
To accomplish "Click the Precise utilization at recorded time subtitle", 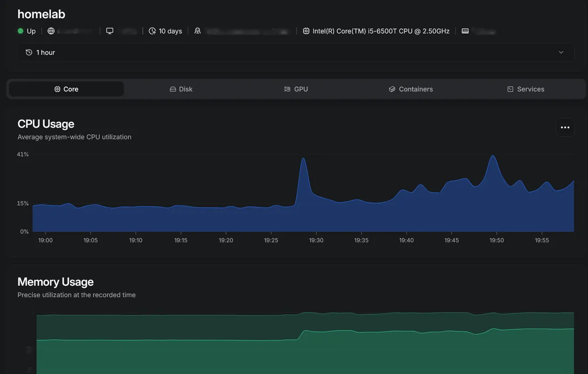I will tap(76, 295).
